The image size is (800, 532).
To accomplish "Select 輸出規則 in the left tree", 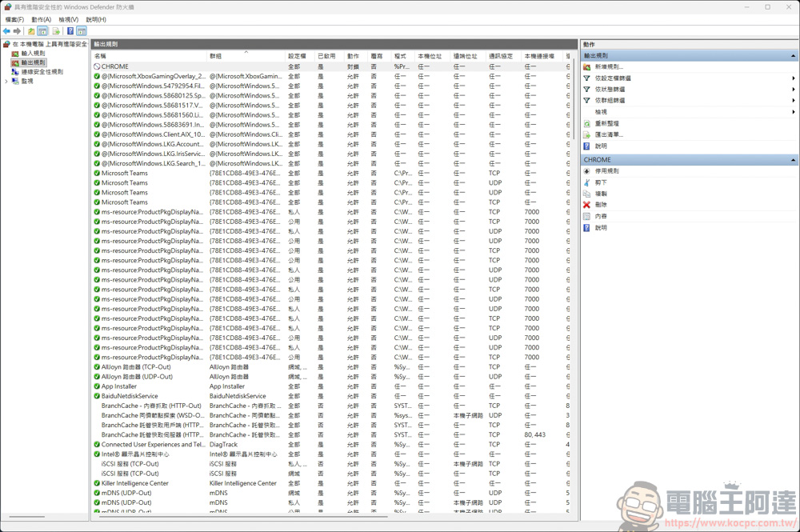I will [x=33, y=62].
